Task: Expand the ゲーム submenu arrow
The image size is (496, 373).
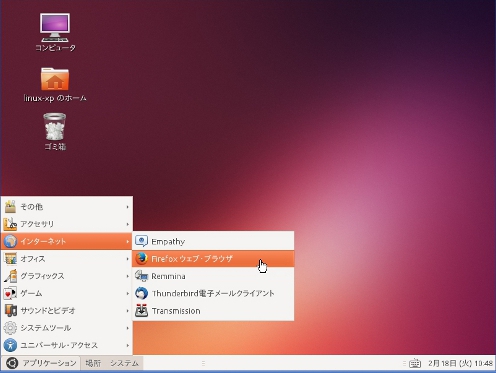Action: (127, 294)
